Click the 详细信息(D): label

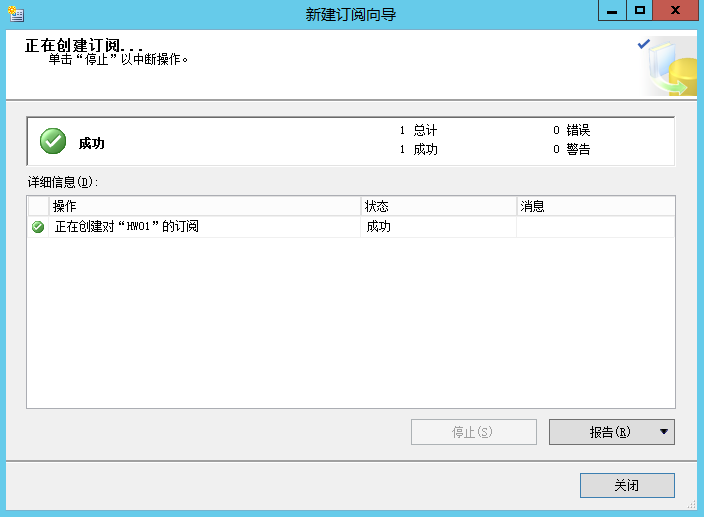click(63, 182)
